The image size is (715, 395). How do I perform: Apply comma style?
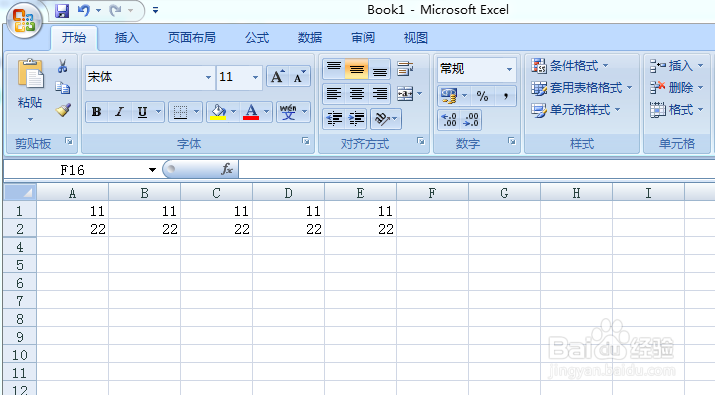[x=505, y=96]
